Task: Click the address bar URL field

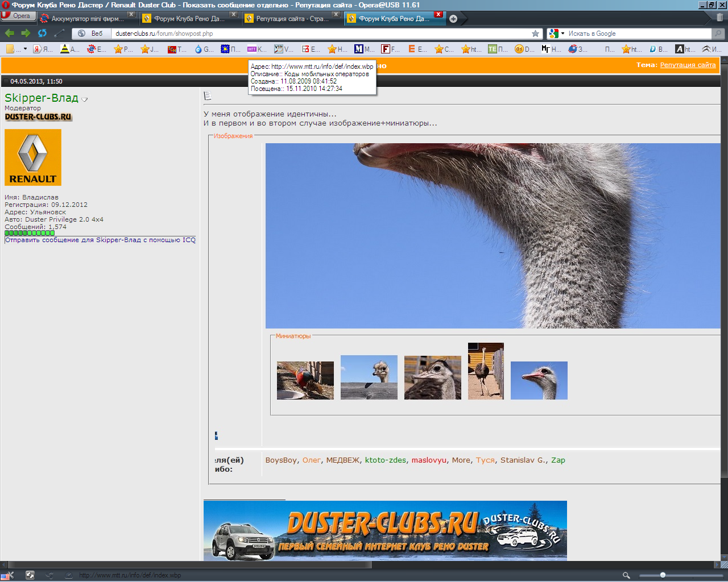Action: [x=318, y=34]
